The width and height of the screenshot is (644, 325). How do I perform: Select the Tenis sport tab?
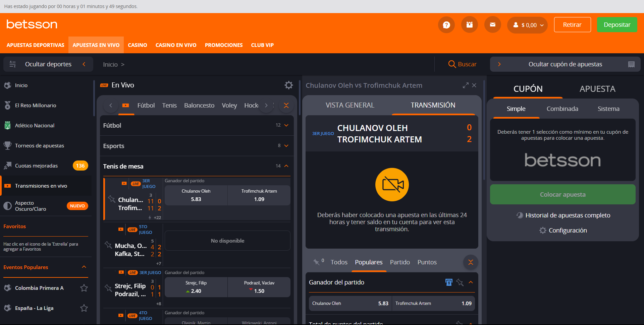[x=169, y=106]
